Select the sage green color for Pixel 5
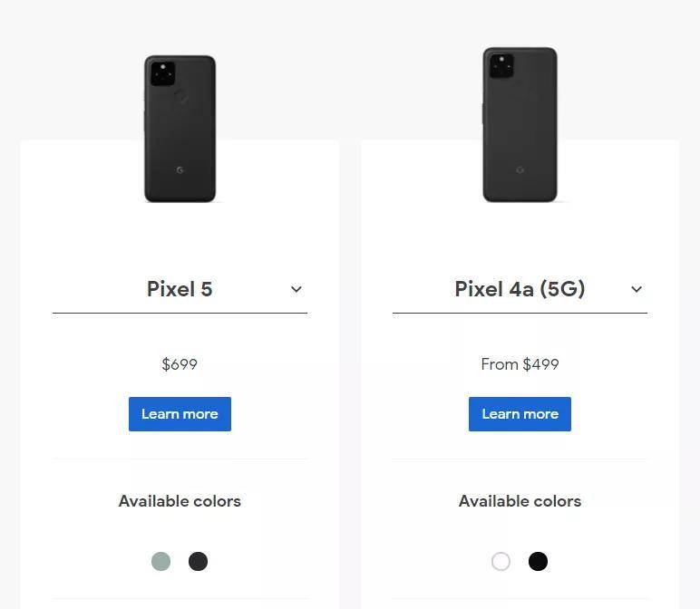 coord(160,561)
